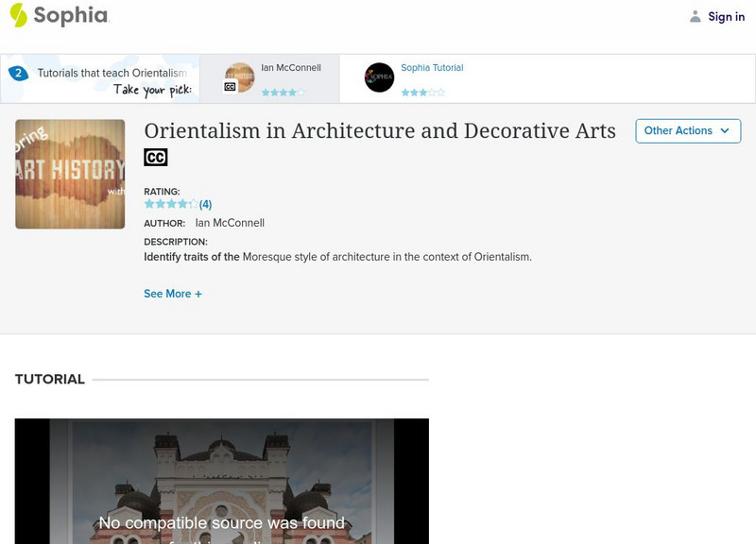The height and width of the screenshot is (544, 756).
Task: Click the Sophia logo in header
Action: [60, 15]
